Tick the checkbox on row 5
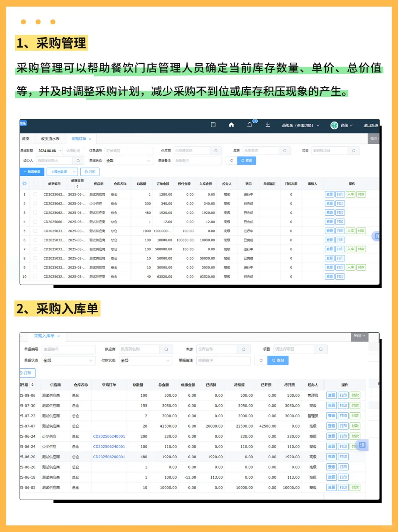Screen dimensions: 398x532 (x=35, y=231)
